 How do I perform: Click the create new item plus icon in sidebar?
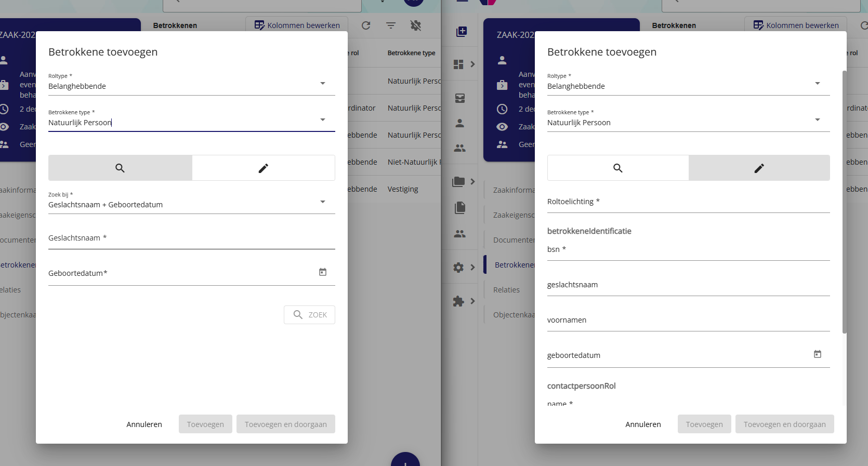[461, 32]
